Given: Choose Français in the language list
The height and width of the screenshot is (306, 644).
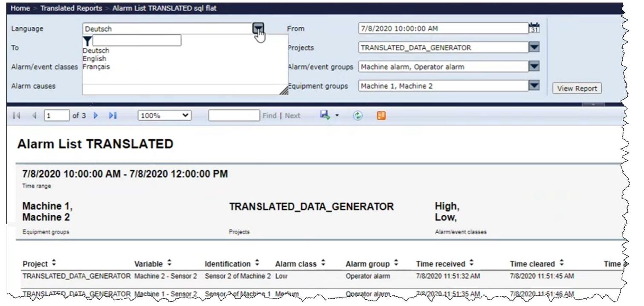Looking at the screenshot, I should point(96,67).
